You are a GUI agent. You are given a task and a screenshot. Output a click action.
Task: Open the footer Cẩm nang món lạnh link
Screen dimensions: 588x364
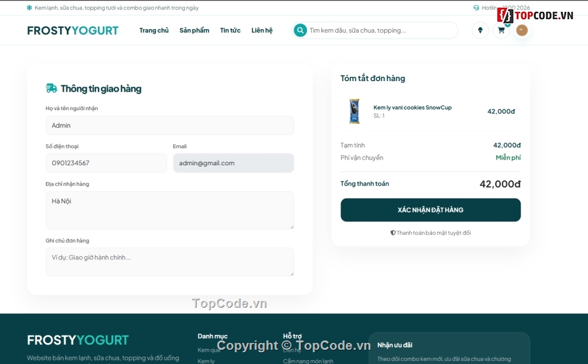coord(308,361)
